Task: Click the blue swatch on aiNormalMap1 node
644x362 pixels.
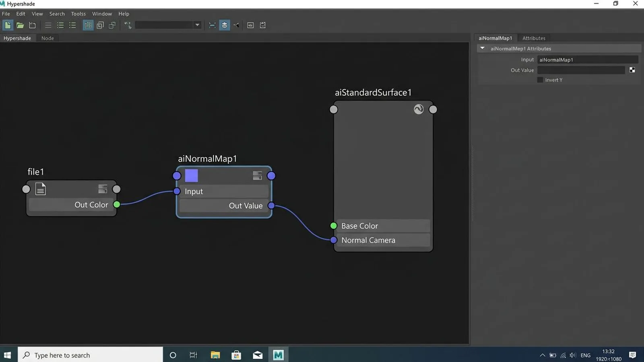Action: pyautogui.click(x=192, y=175)
